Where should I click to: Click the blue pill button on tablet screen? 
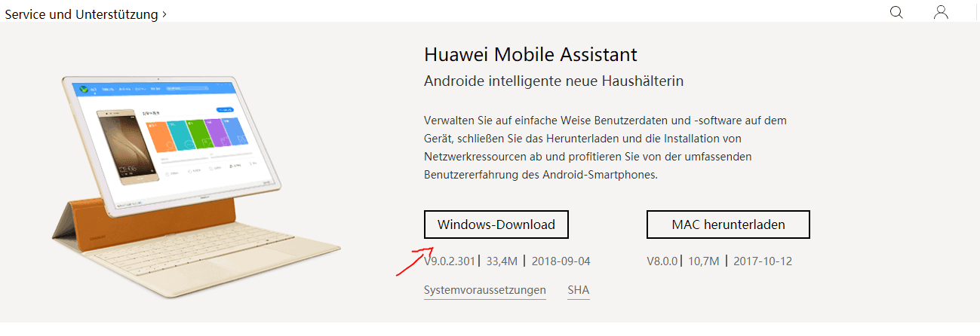[226, 110]
